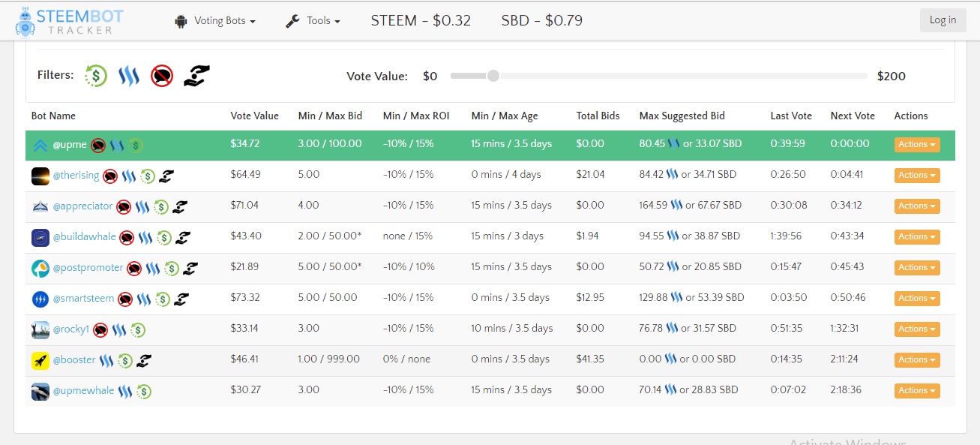Click the no-comments icon beside @upme
This screenshot has width=980, height=445.
(98, 145)
